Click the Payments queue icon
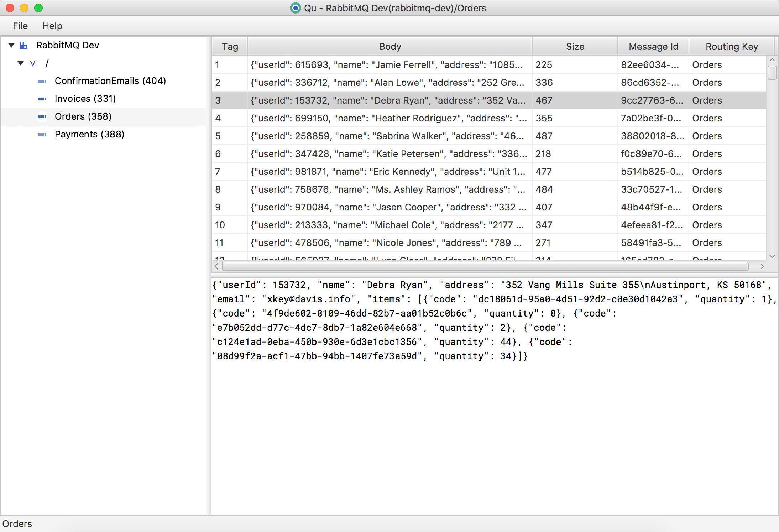Screen dimensions: 779x532 pos(42,135)
